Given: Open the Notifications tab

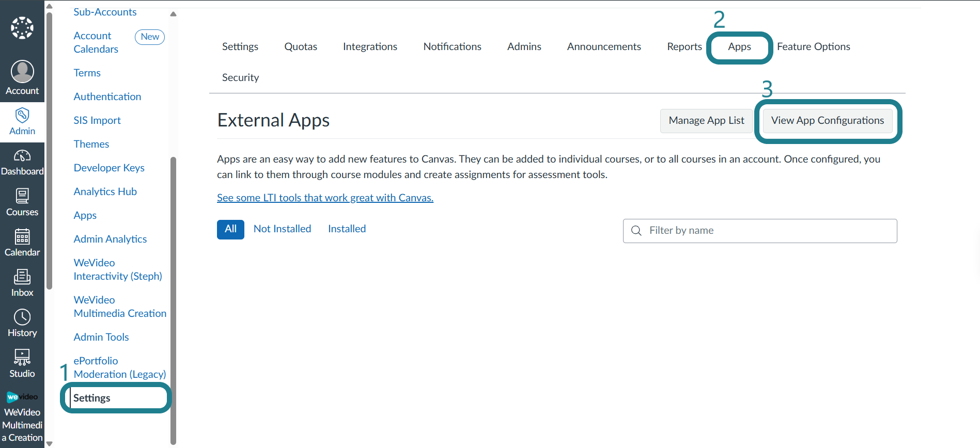Looking at the screenshot, I should click(x=453, y=46).
